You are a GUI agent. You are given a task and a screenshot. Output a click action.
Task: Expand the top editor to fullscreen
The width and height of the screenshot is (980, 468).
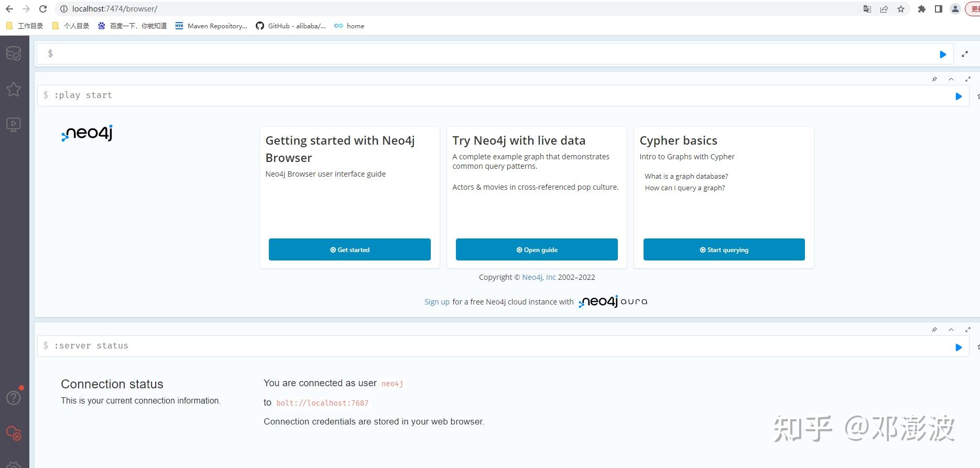965,55
